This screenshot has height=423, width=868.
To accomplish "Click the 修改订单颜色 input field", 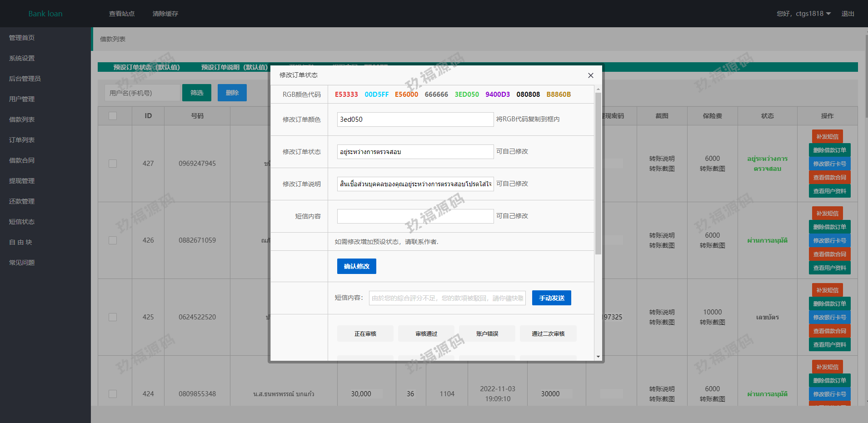I will (415, 119).
